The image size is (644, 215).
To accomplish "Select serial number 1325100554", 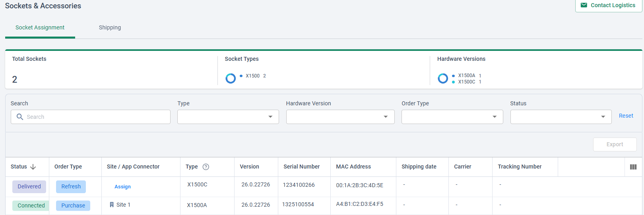I will click(298, 204).
